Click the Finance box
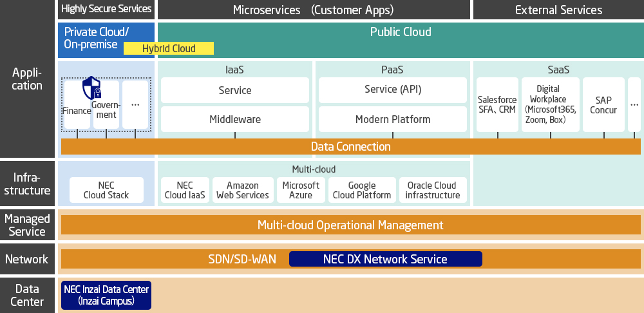The width and height of the screenshot is (644, 313). point(77,105)
